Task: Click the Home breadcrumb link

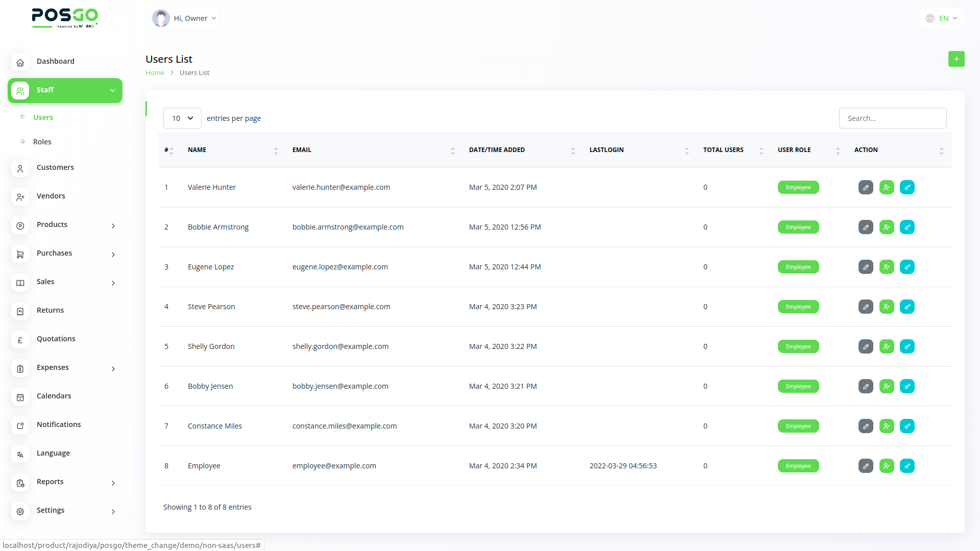Action: point(155,73)
